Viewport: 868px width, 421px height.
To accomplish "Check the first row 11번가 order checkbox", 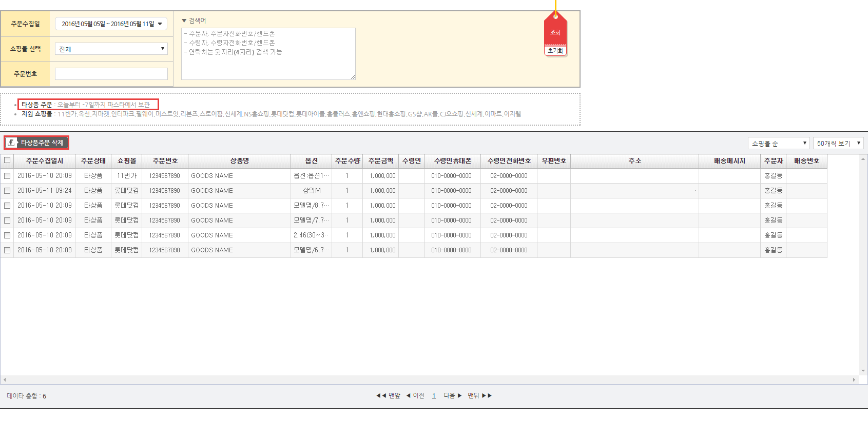I will pos(7,176).
